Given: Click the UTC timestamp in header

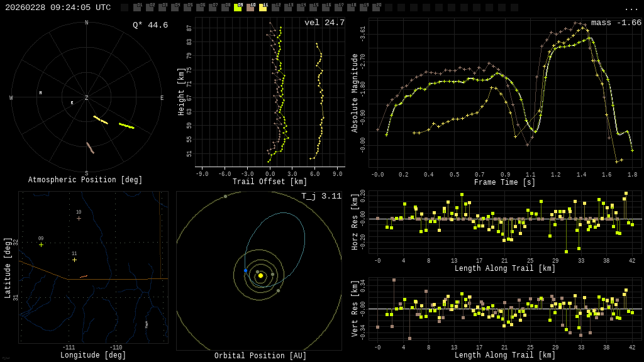Looking at the screenshot, I should coord(58,8).
